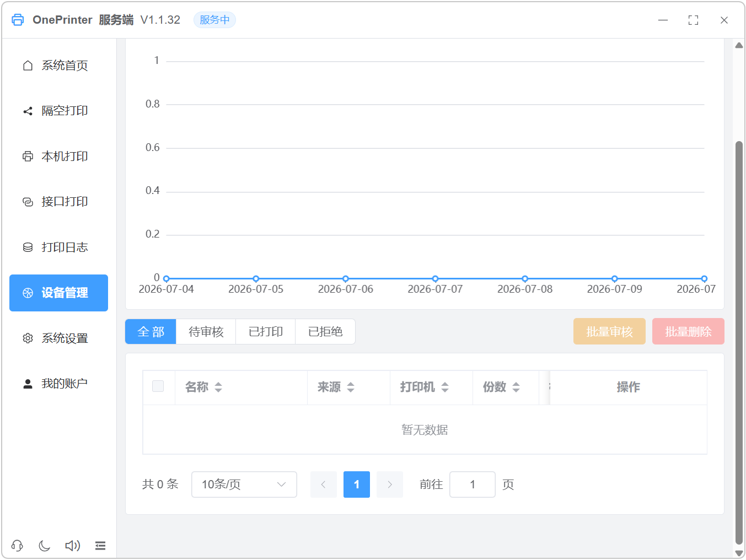The height and width of the screenshot is (560, 746).
Task: Click the 2026-07-06 date label
Action: pos(346,289)
